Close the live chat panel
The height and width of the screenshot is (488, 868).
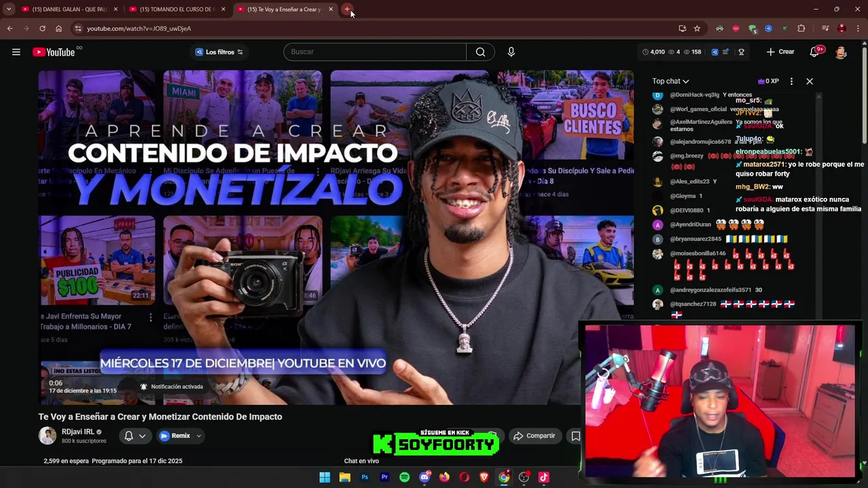point(809,81)
